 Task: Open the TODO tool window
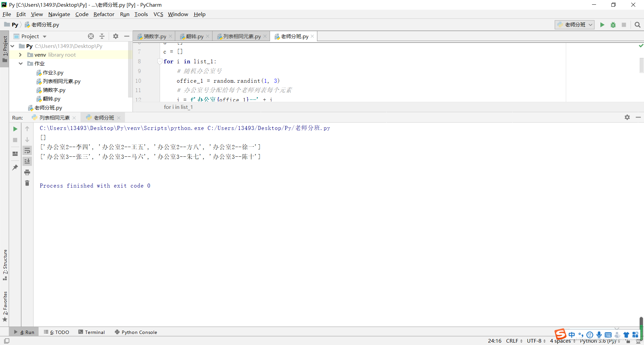[56, 332]
